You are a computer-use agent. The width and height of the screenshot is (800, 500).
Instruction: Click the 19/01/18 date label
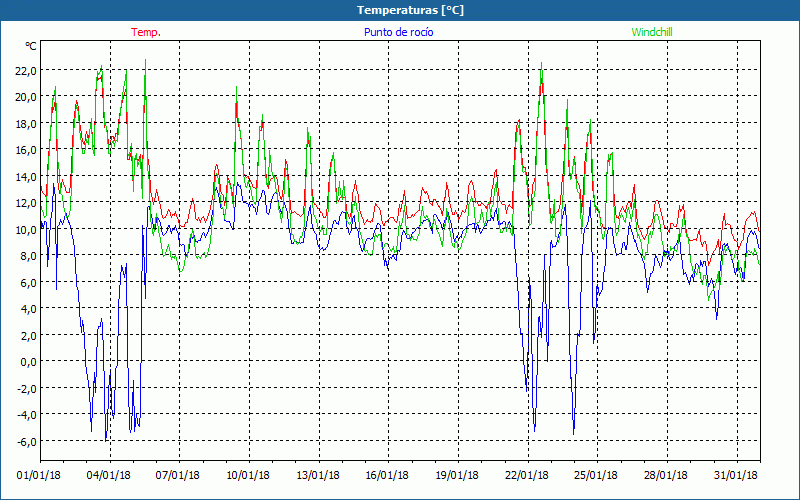pyautogui.click(x=457, y=476)
